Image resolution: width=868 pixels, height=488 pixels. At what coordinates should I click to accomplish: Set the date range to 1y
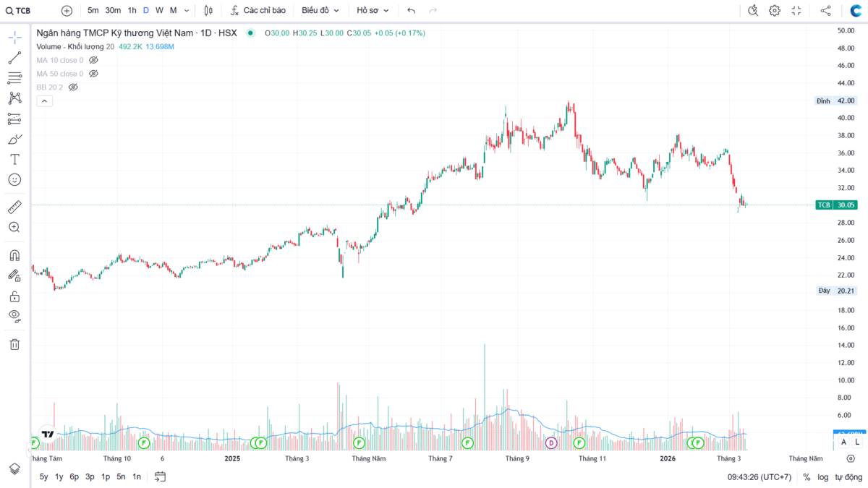pos(59,476)
